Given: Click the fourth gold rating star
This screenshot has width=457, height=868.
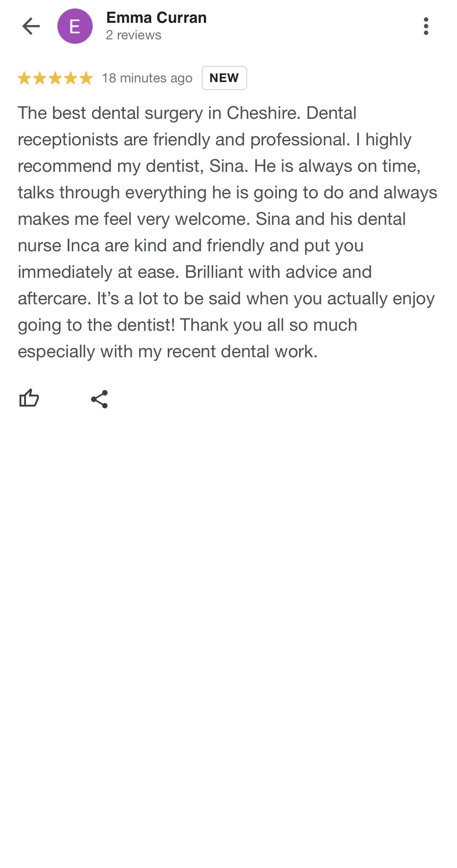Looking at the screenshot, I should 71,78.
